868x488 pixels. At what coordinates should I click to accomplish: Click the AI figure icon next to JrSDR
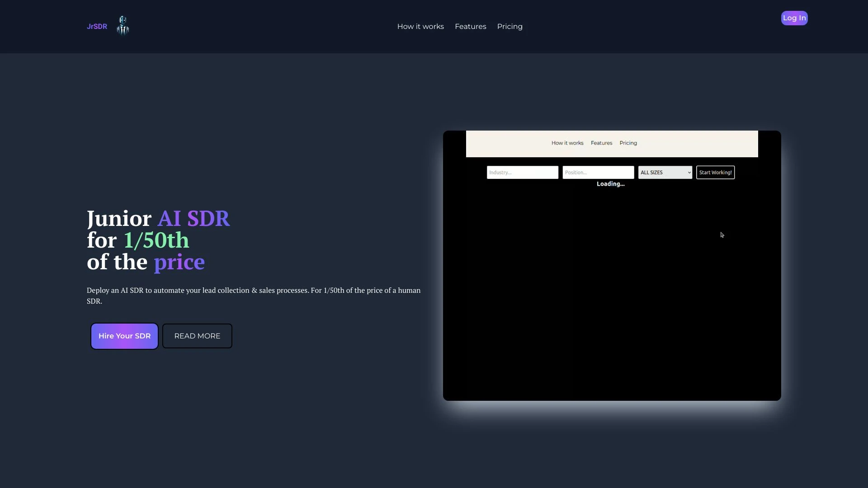pyautogui.click(x=123, y=25)
